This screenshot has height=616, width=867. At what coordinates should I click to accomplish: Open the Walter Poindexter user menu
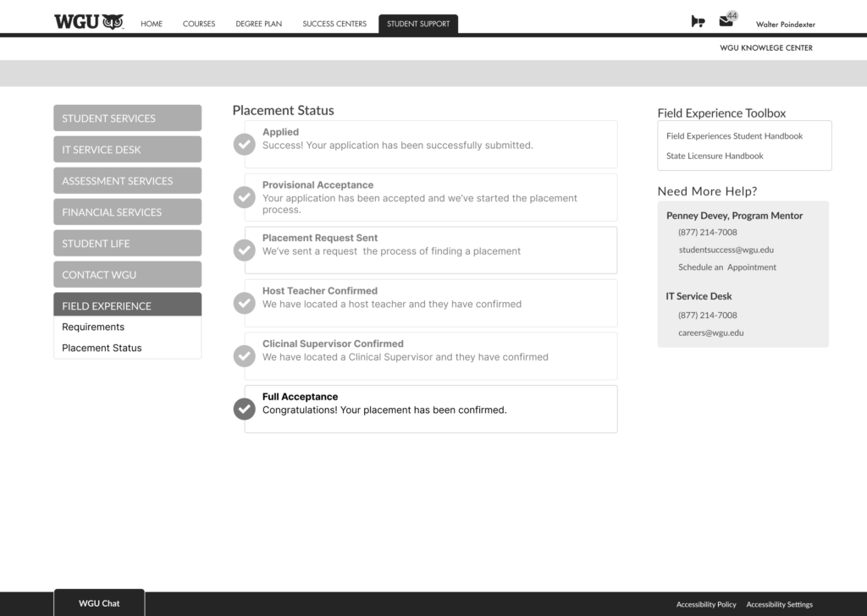[x=785, y=25]
